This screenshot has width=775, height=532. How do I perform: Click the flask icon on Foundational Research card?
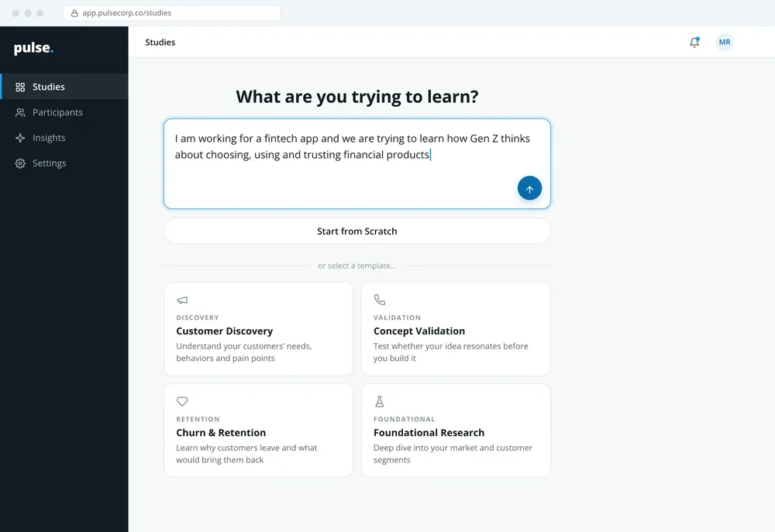point(380,401)
